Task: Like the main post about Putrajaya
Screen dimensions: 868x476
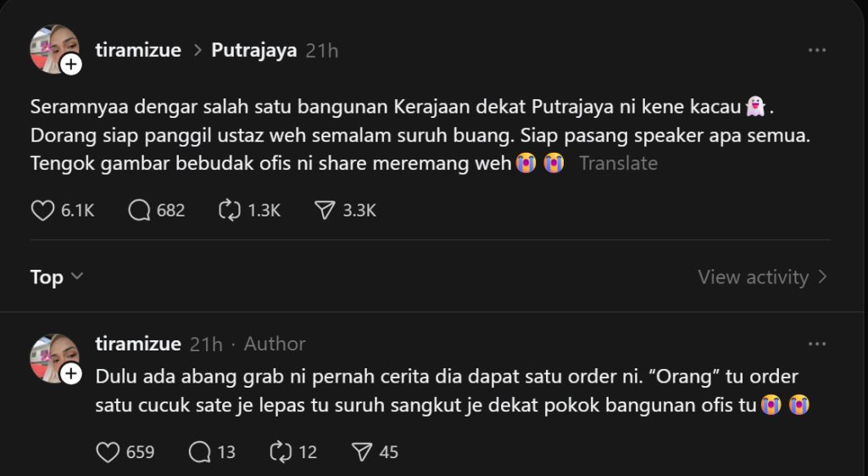Action: pyautogui.click(x=43, y=210)
